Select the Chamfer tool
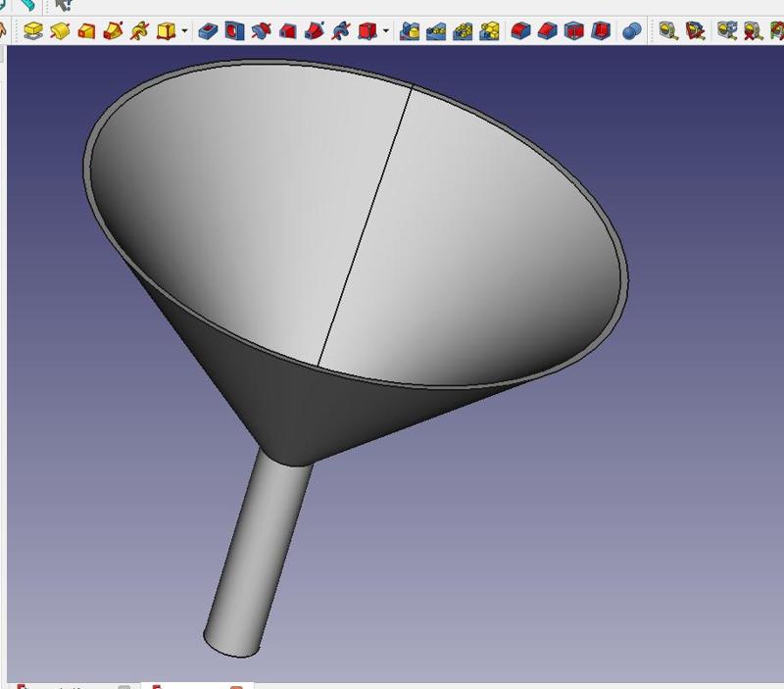The image size is (784, 689). (x=548, y=31)
